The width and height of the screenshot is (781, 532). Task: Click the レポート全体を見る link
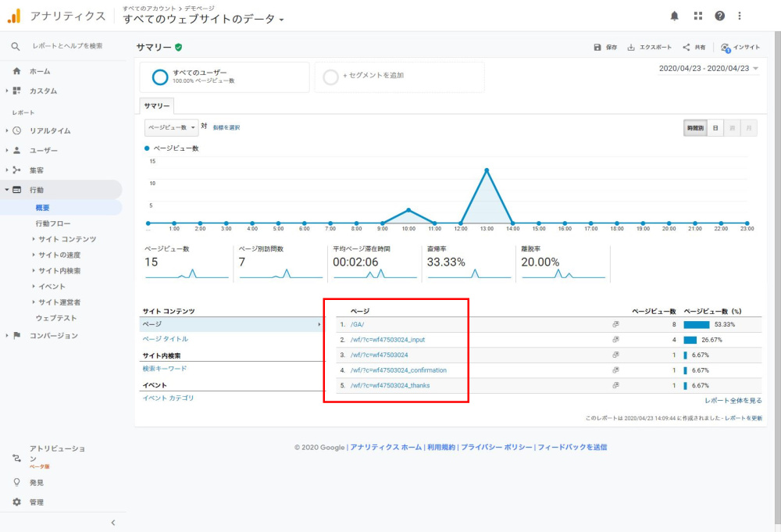tap(733, 401)
